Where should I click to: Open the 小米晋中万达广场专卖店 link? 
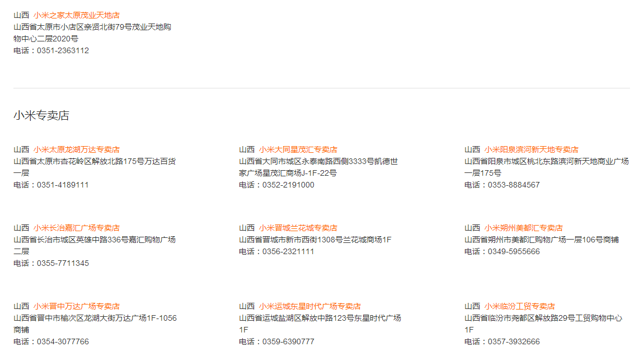[76, 306]
